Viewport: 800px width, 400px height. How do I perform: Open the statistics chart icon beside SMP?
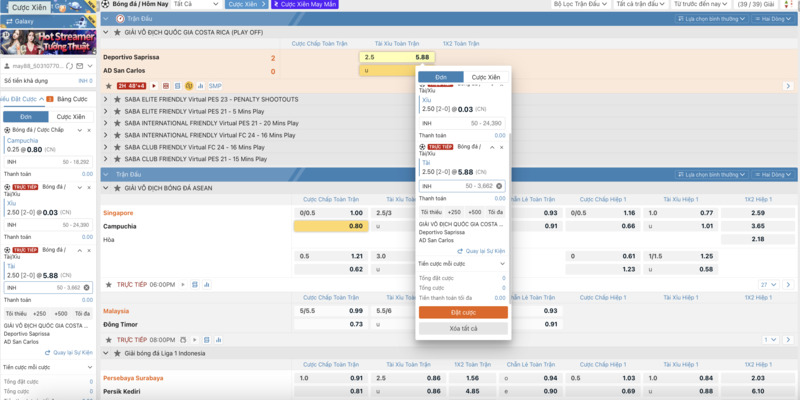click(201, 86)
